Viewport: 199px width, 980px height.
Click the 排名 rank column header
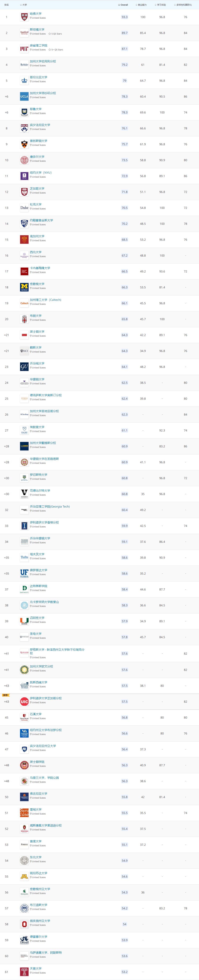tap(6, 5)
